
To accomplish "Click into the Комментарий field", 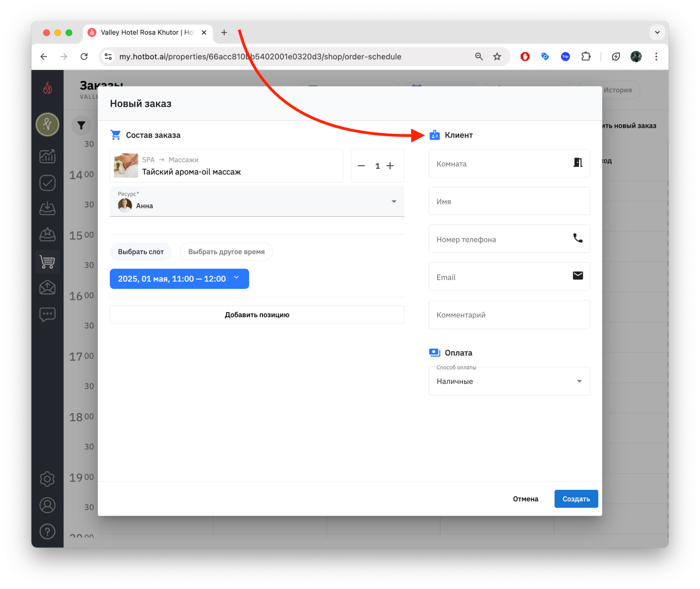I will pyautogui.click(x=509, y=315).
